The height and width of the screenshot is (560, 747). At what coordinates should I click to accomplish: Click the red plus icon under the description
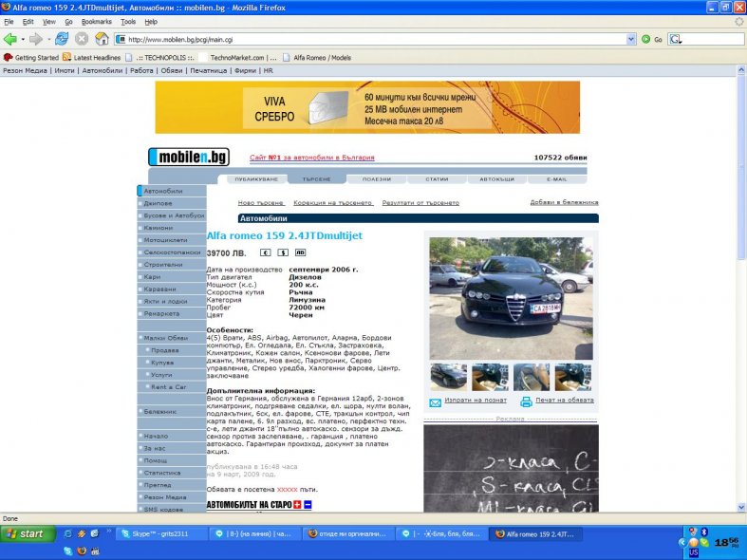296,504
